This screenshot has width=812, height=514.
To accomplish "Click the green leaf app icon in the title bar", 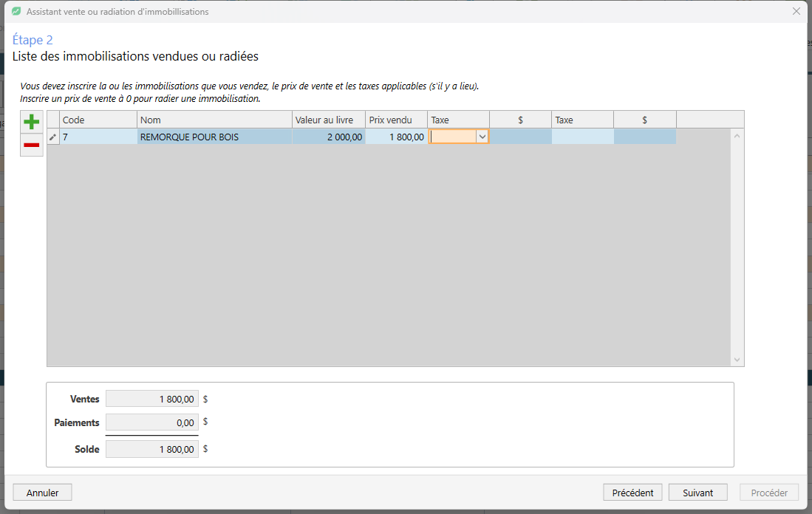I will click(x=16, y=11).
